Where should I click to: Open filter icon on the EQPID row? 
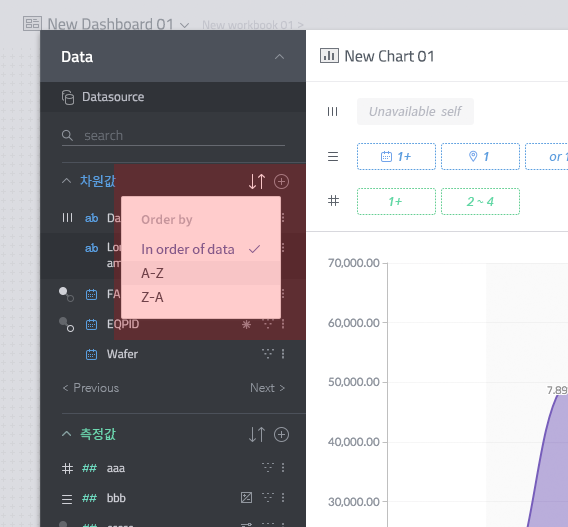tap(268, 324)
